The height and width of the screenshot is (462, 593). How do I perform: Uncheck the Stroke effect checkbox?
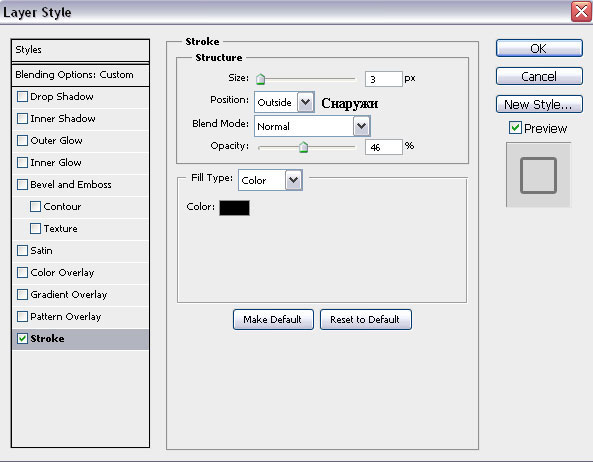click(22, 338)
